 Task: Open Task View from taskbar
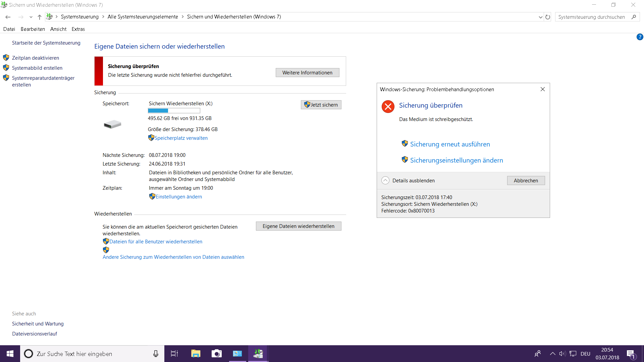pyautogui.click(x=174, y=354)
